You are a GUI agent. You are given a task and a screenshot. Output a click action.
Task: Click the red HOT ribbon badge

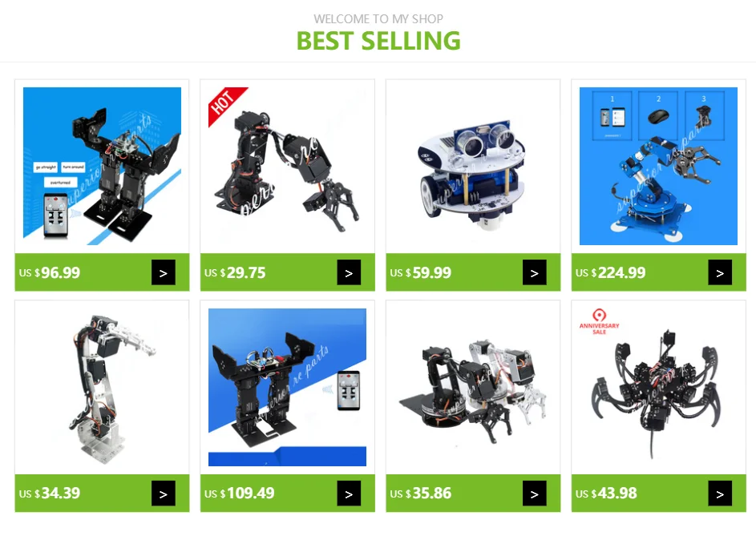[227, 105]
